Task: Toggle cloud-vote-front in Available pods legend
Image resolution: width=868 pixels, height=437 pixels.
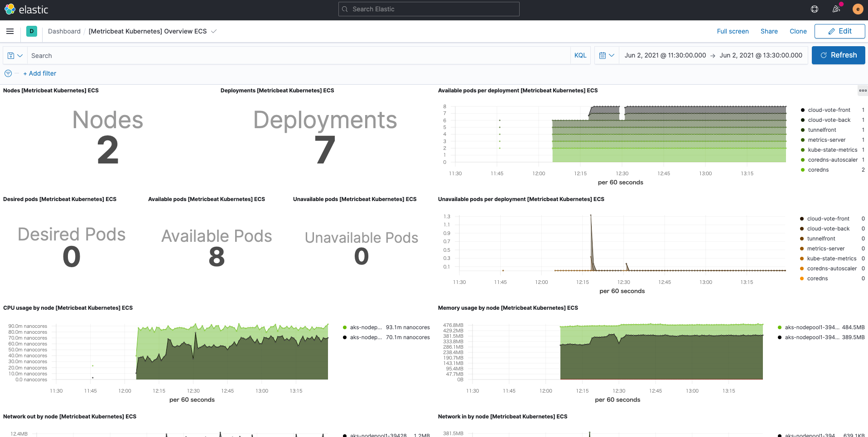Action: tap(829, 110)
